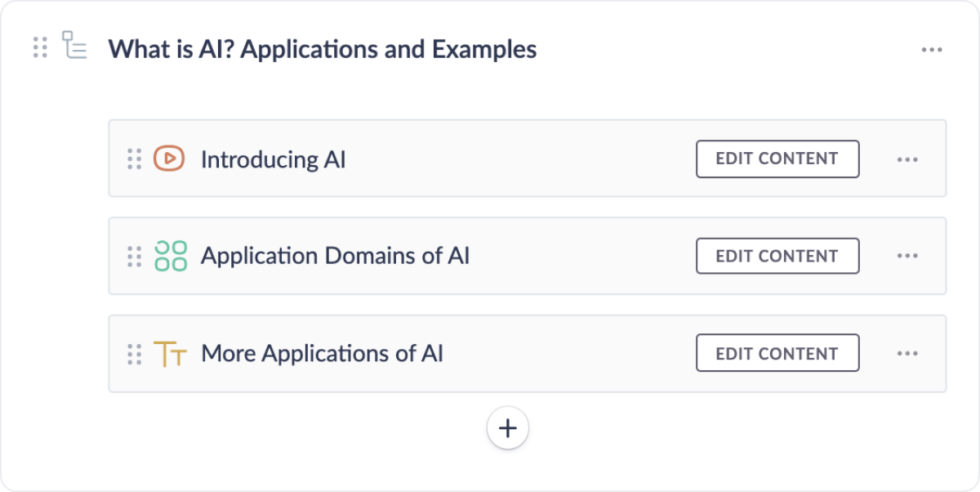Click the text icon beside More Applications of AI
Viewport: 980px width, 492px height.
(x=170, y=354)
